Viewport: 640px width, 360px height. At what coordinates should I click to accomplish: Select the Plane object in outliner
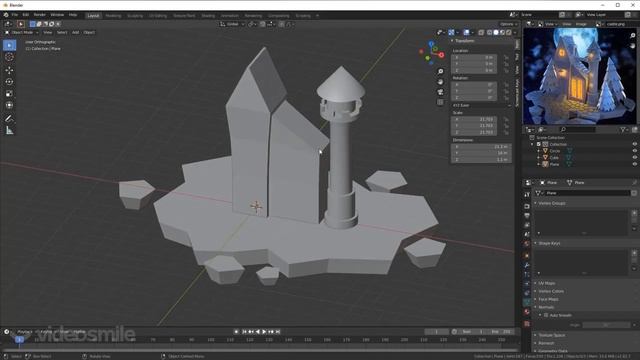coord(554,164)
